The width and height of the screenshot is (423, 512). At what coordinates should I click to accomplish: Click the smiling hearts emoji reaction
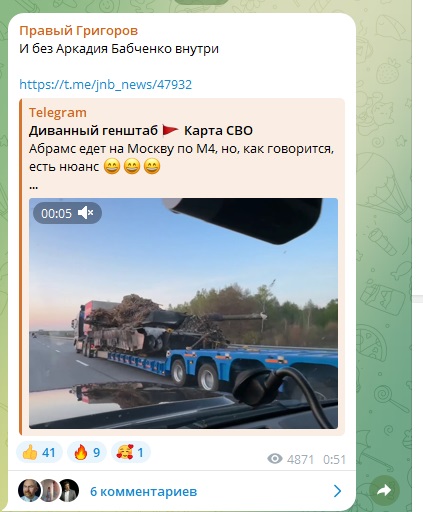pyautogui.click(x=130, y=452)
